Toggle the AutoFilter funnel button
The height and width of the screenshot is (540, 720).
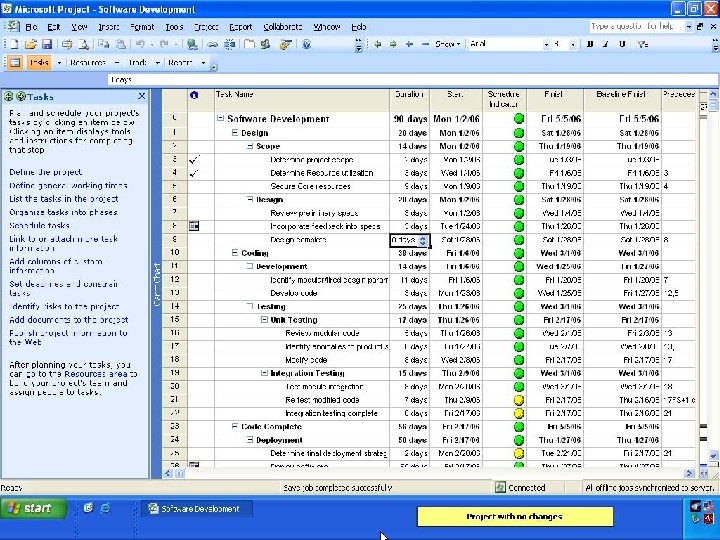click(x=643, y=45)
